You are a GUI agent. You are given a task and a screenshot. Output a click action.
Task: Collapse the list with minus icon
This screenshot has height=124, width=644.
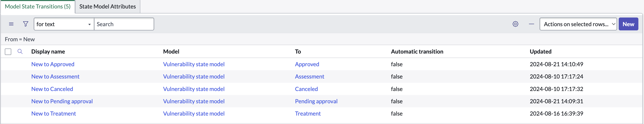pyautogui.click(x=532, y=24)
